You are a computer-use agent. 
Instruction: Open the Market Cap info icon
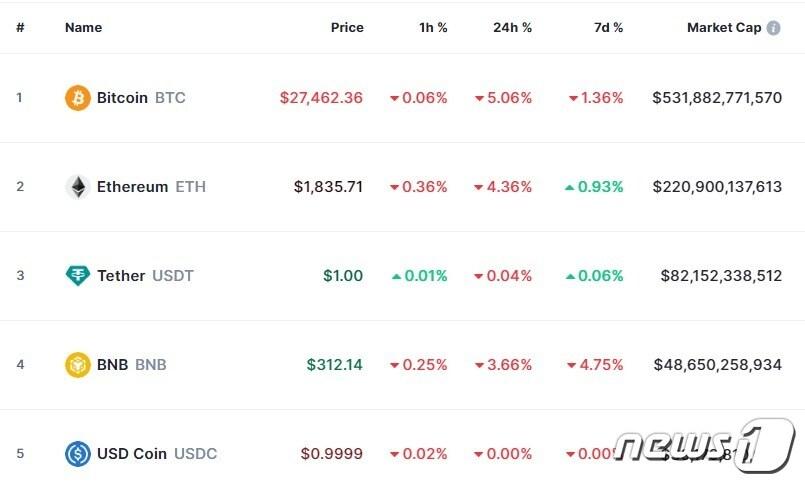(x=773, y=28)
